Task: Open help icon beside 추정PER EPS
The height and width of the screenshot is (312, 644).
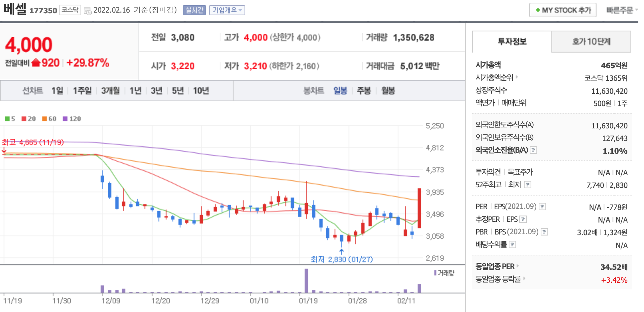Action: (523, 219)
